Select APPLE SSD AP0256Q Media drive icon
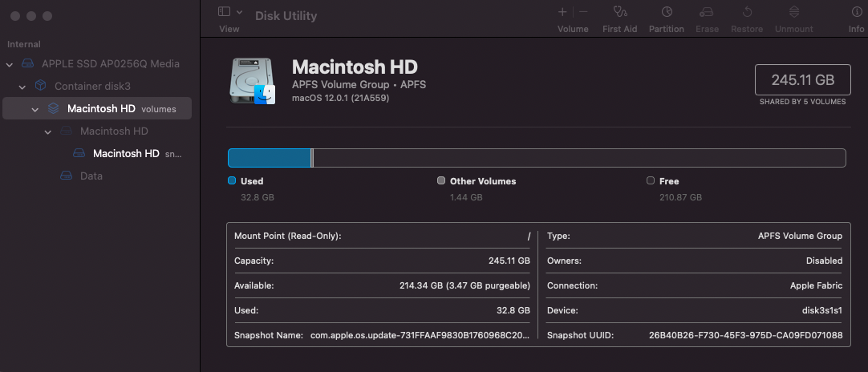This screenshot has width=868, height=372. point(28,63)
